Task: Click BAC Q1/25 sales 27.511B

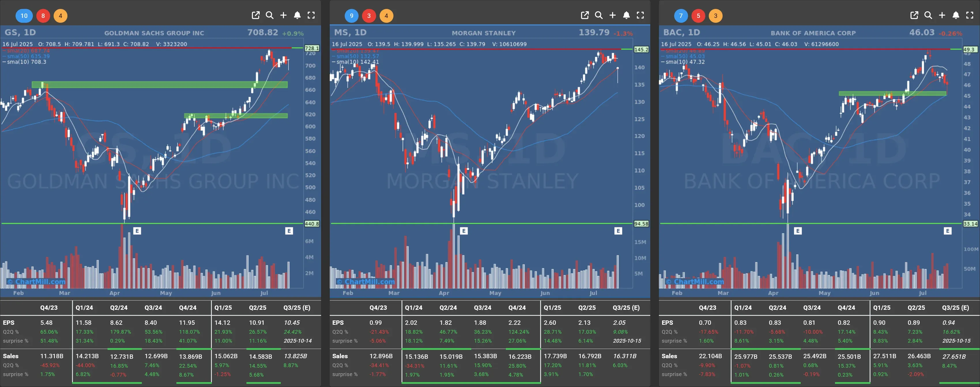Action: [885, 356]
